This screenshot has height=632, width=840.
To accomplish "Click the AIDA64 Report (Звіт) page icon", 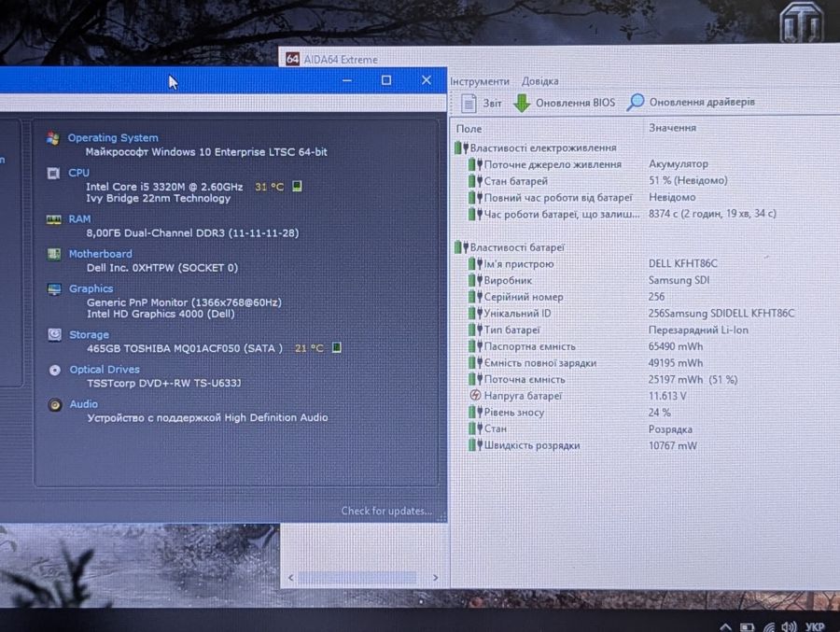I will click(469, 103).
